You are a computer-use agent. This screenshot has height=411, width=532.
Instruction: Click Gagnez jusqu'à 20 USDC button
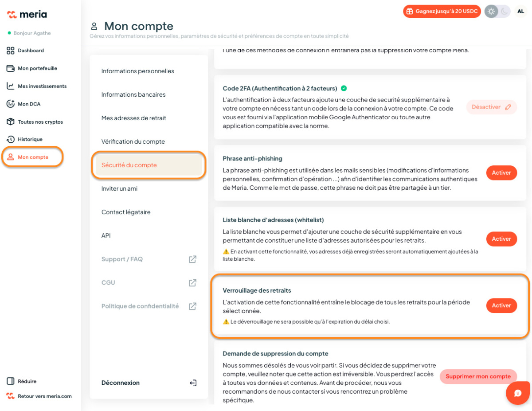click(442, 12)
